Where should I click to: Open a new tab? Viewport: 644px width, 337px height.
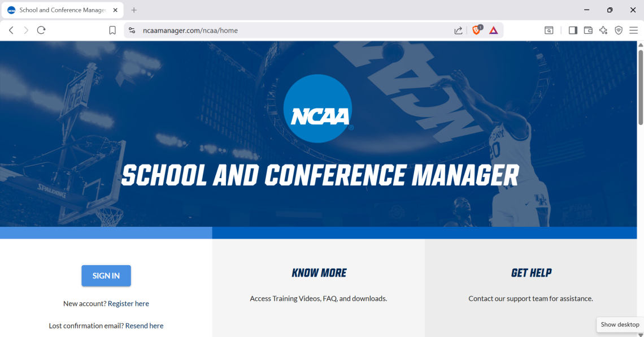coord(134,10)
